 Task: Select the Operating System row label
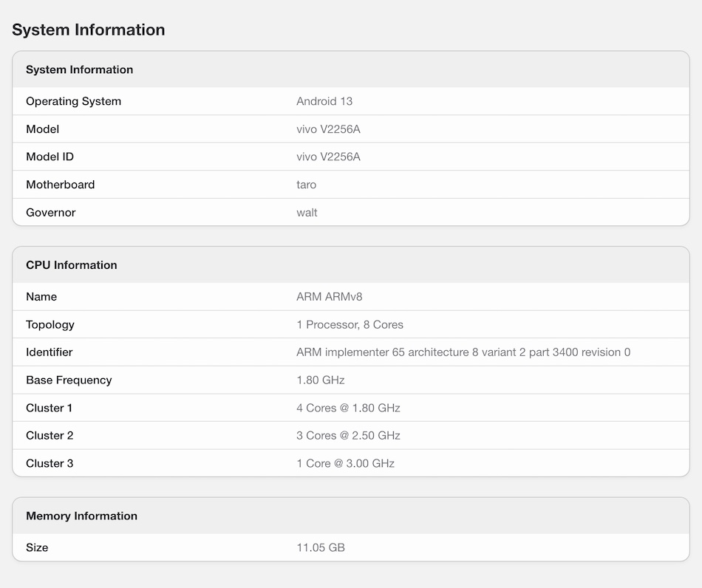(73, 101)
